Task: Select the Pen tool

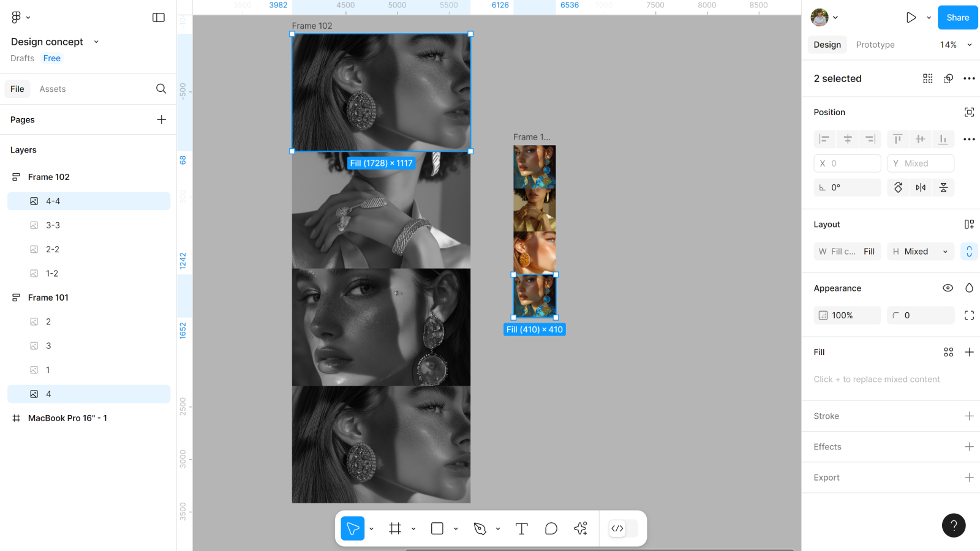Action: 480,528
